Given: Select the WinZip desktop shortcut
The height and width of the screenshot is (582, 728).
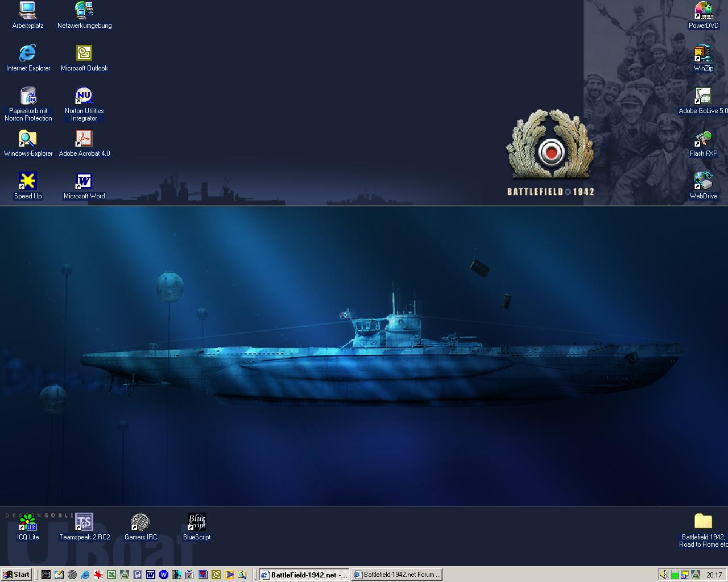Looking at the screenshot, I should 704,58.
